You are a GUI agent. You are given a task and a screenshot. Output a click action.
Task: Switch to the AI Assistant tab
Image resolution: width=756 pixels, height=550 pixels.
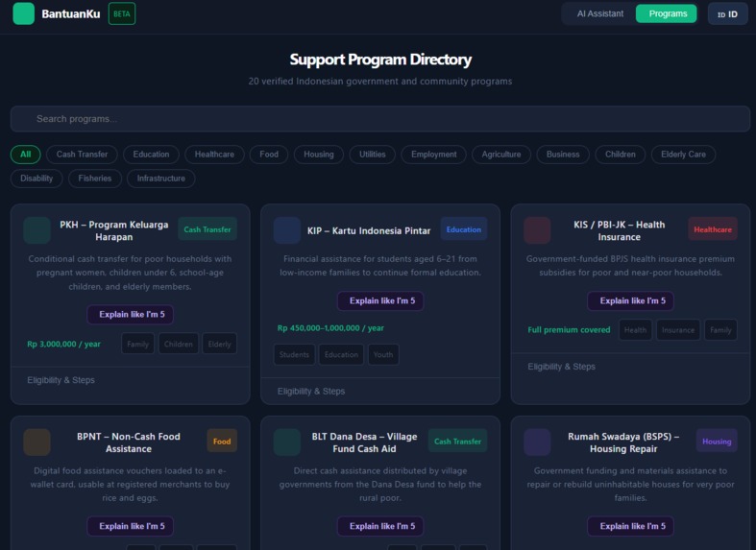coord(599,13)
